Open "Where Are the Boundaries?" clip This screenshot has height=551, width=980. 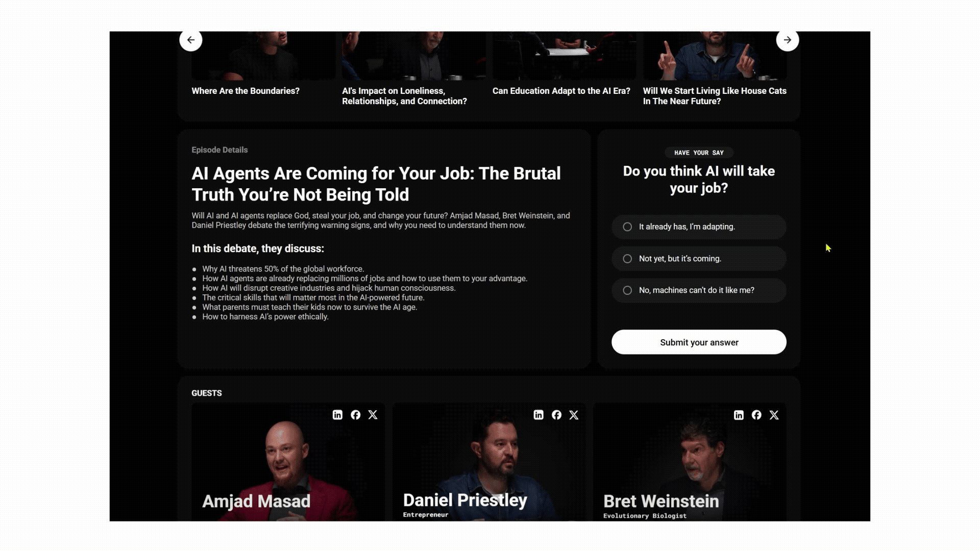click(246, 91)
